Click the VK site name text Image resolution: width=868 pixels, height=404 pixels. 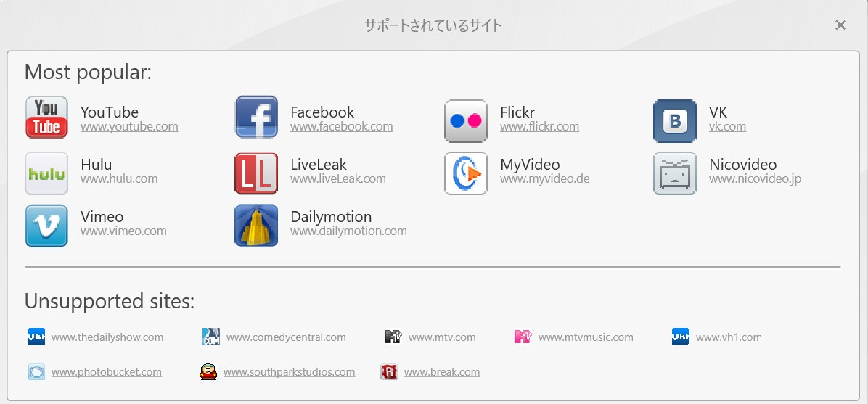(718, 112)
